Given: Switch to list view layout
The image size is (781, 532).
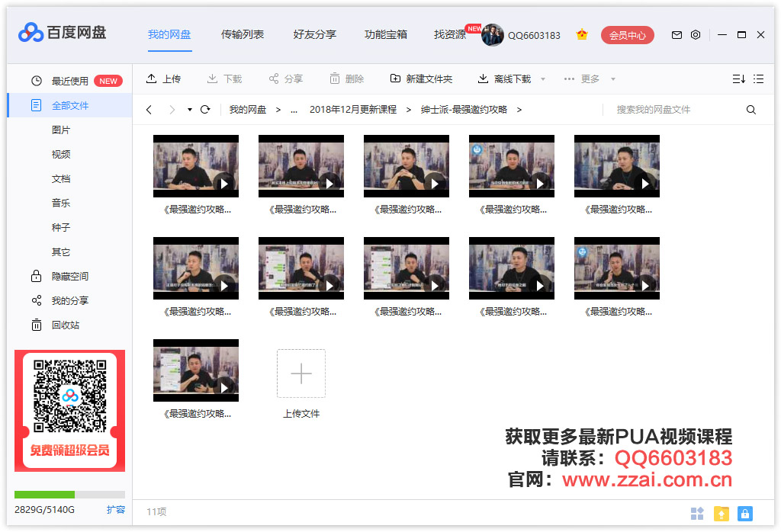Looking at the screenshot, I should pos(758,79).
